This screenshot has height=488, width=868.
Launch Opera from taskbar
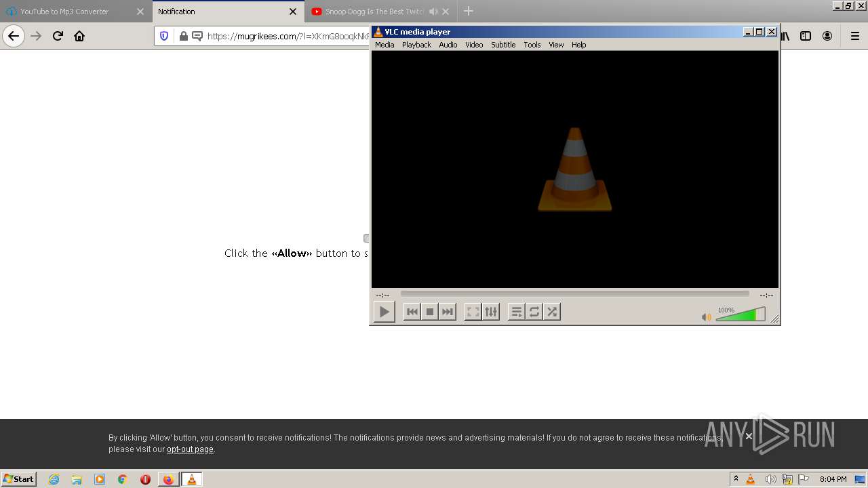click(145, 479)
